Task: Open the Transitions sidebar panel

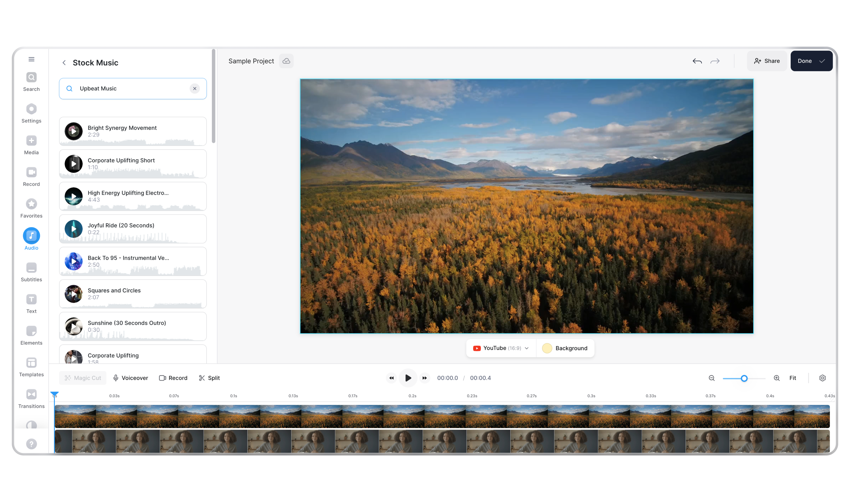Action: 31,398
